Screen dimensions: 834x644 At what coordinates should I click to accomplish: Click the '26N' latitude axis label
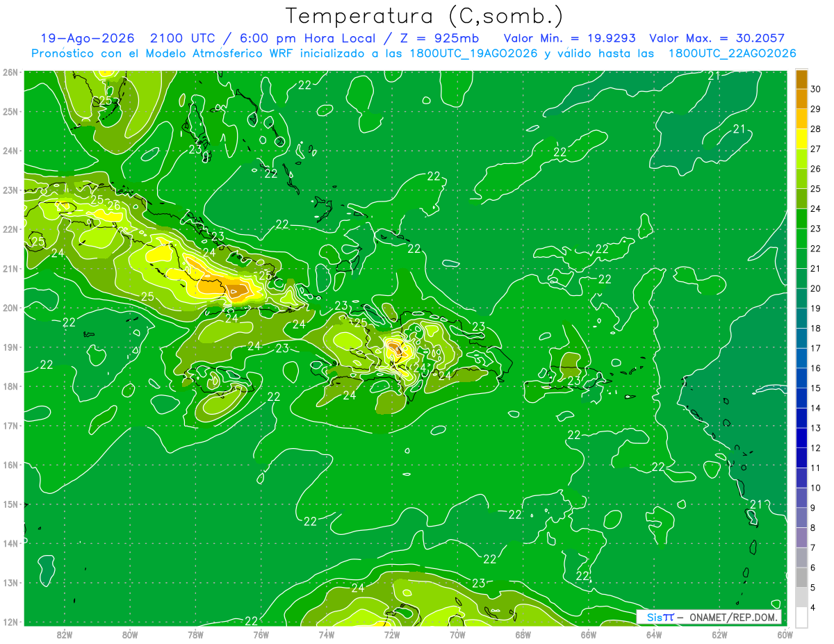coord(10,72)
